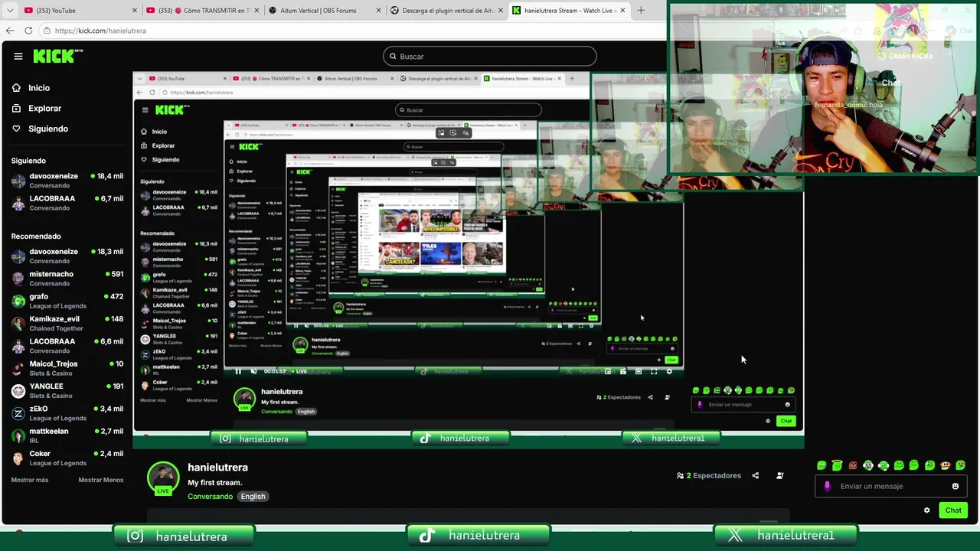Toggle theater mode icon in player controls bar
The width and height of the screenshot is (980, 551).
[x=639, y=371]
